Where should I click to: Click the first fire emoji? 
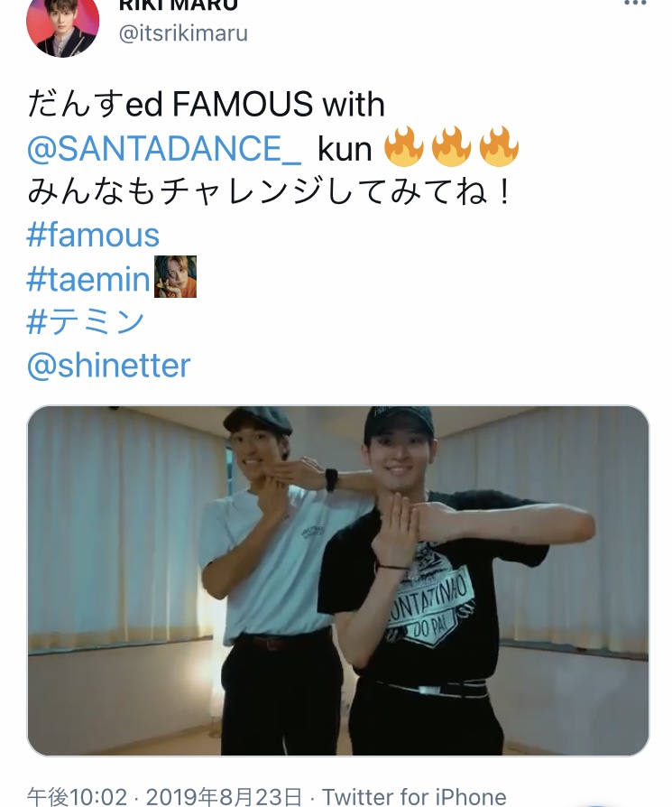point(404,146)
